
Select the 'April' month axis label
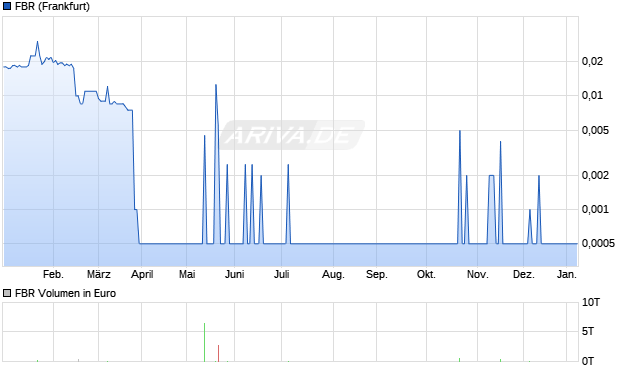(x=142, y=274)
